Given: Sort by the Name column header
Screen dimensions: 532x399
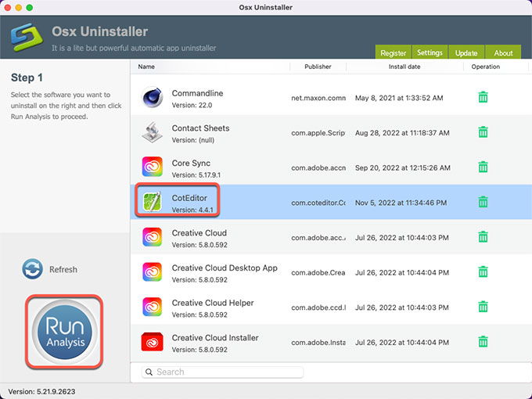Looking at the screenshot, I should pos(146,66).
